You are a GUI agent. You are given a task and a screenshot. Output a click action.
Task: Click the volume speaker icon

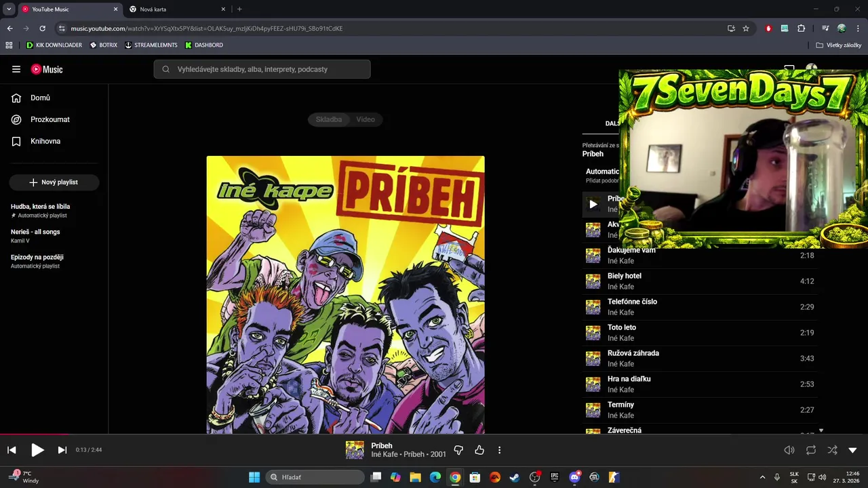pyautogui.click(x=789, y=450)
